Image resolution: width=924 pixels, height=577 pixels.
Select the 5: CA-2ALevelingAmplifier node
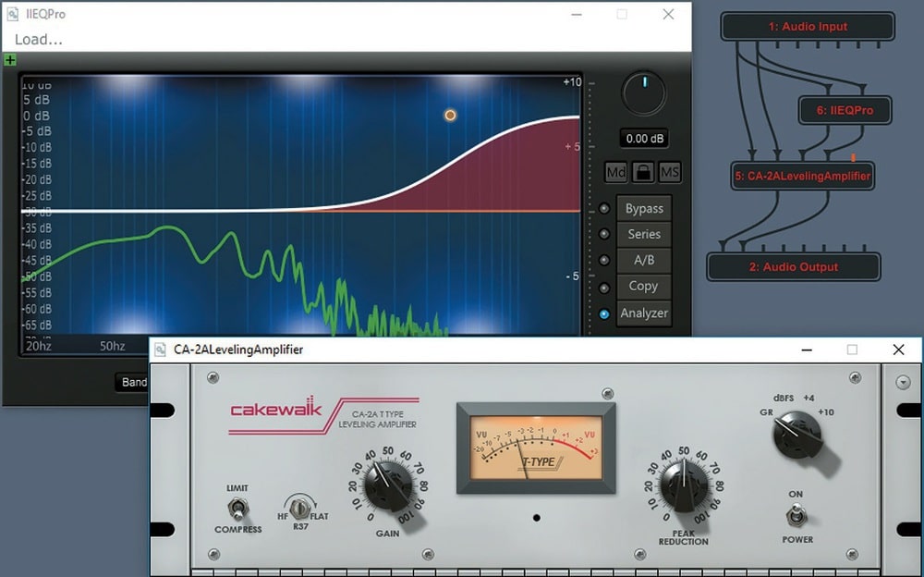[x=803, y=176]
